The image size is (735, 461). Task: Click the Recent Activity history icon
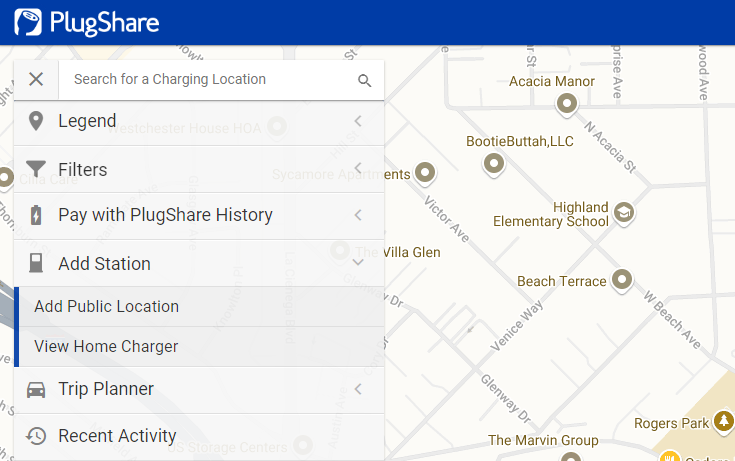36,436
